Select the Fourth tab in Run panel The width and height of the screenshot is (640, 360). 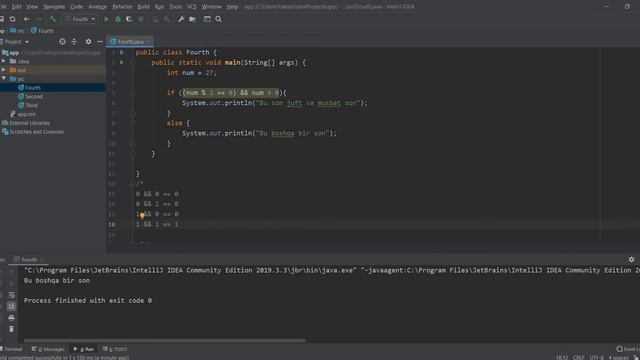coord(29,260)
